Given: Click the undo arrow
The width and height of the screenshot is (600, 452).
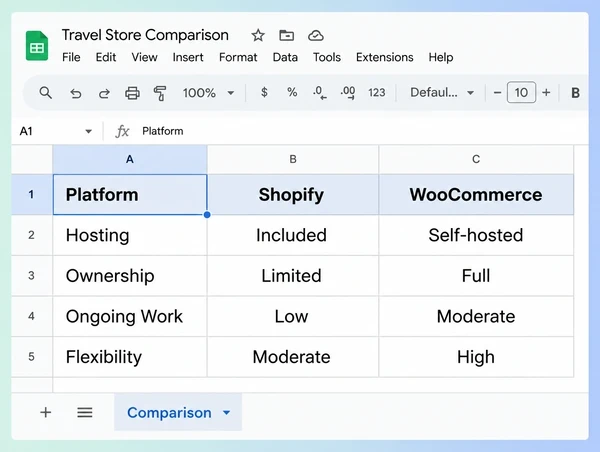Looking at the screenshot, I should pyautogui.click(x=76, y=93).
